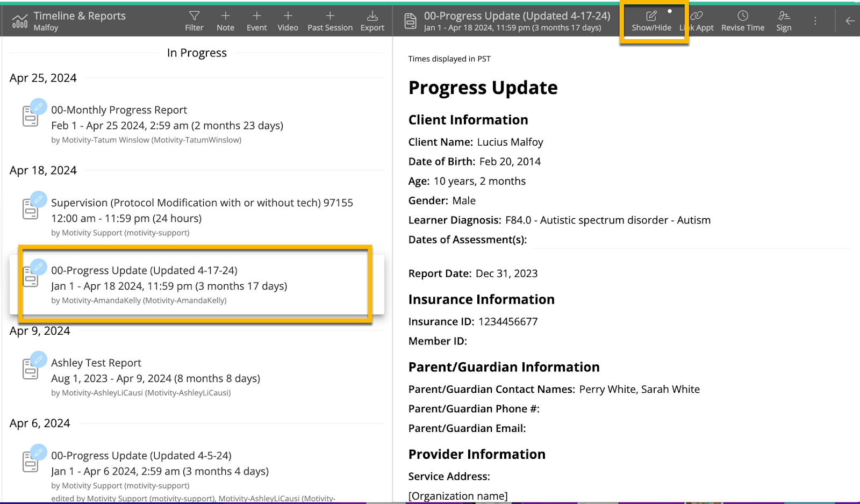The image size is (860, 504).
Task: Open the Link Appt tool
Action: point(697,20)
